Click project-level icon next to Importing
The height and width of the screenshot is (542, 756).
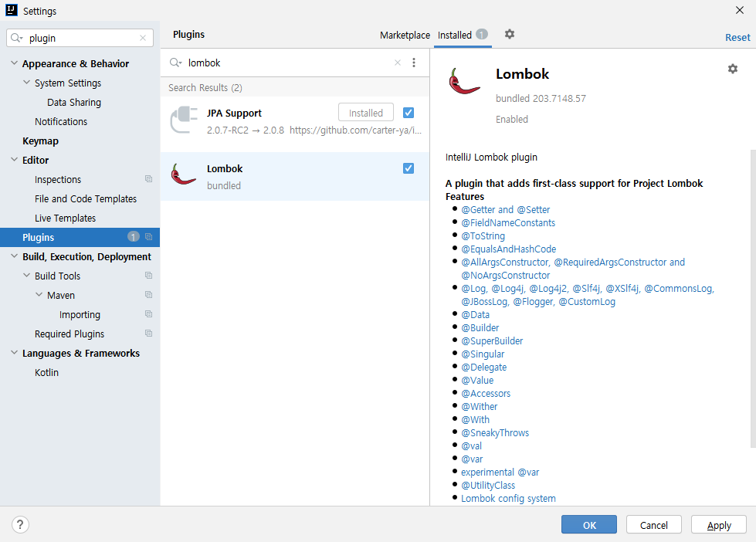[148, 314]
